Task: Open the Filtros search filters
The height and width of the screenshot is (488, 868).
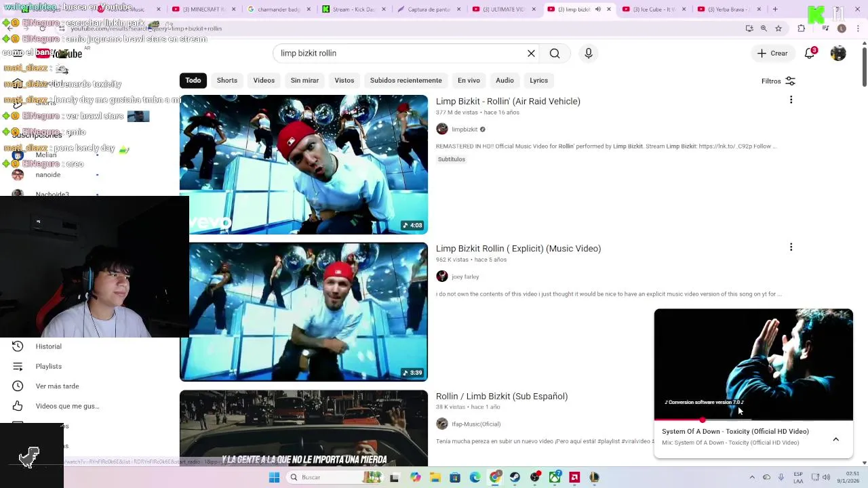Action: (778, 81)
